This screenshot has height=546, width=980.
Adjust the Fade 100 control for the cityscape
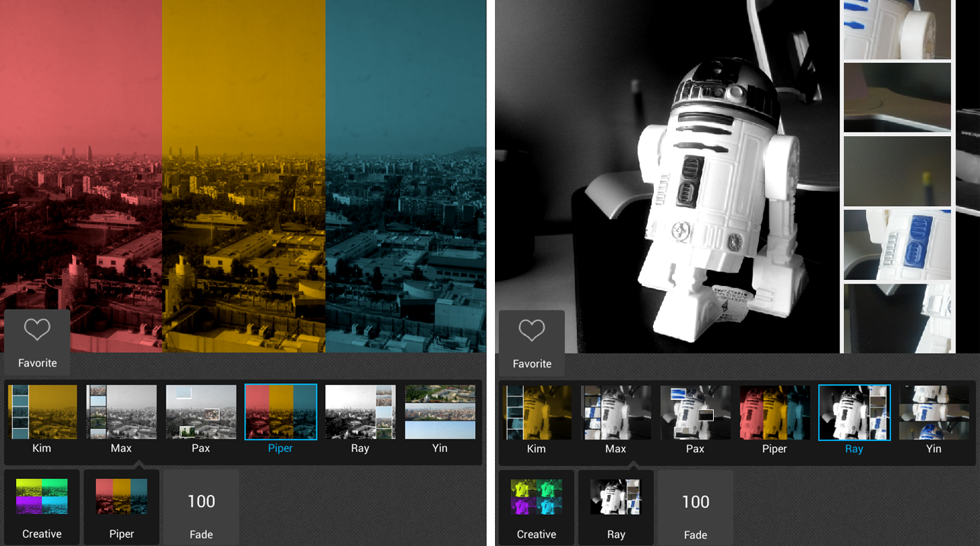[x=200, y=507]
